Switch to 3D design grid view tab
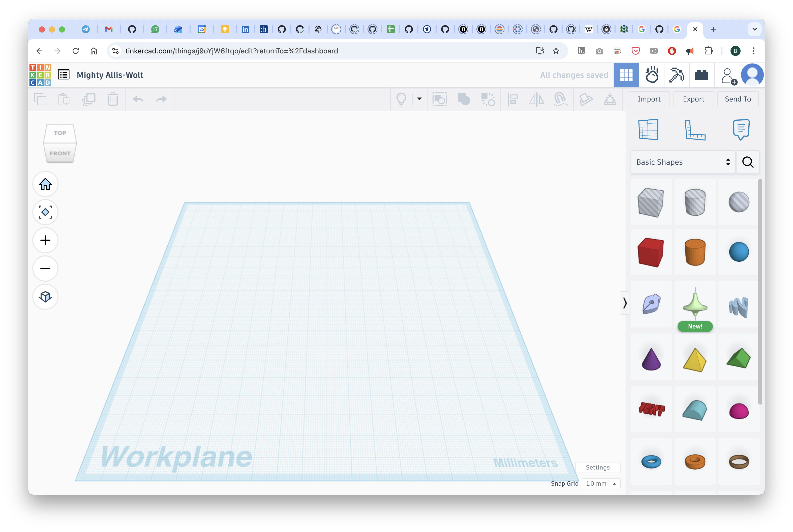Image resolution: width=793 pixels, height=532 pixels. click(626, 75)
